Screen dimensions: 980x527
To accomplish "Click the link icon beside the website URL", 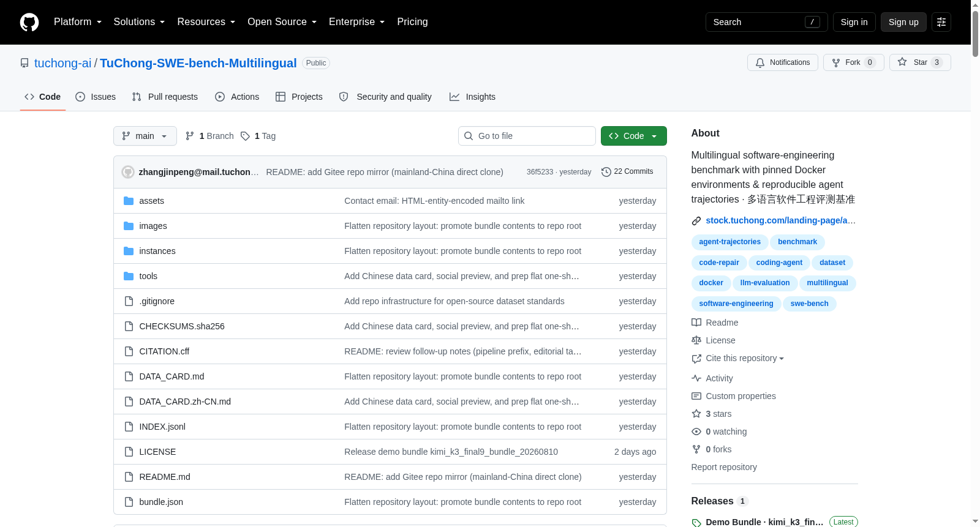I will click(696, 221).
